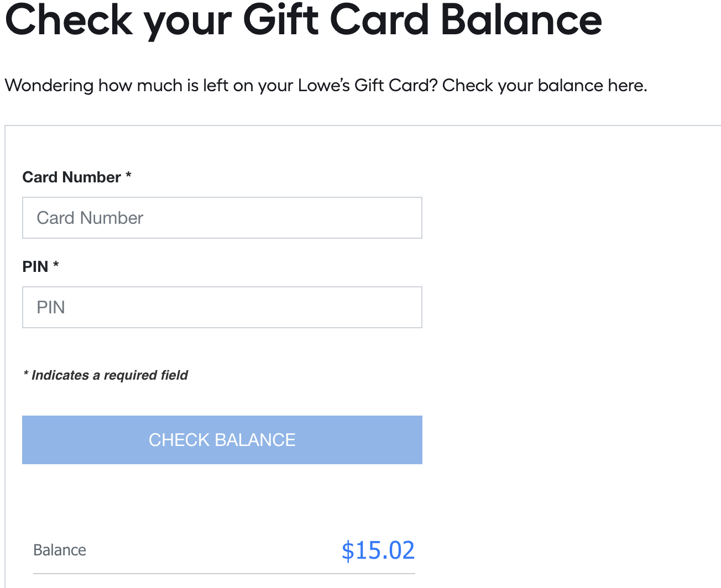Viewport: 721px width, 588px height.
Task: Select the $15.02 balance amount
Action: tap(378, 550)
